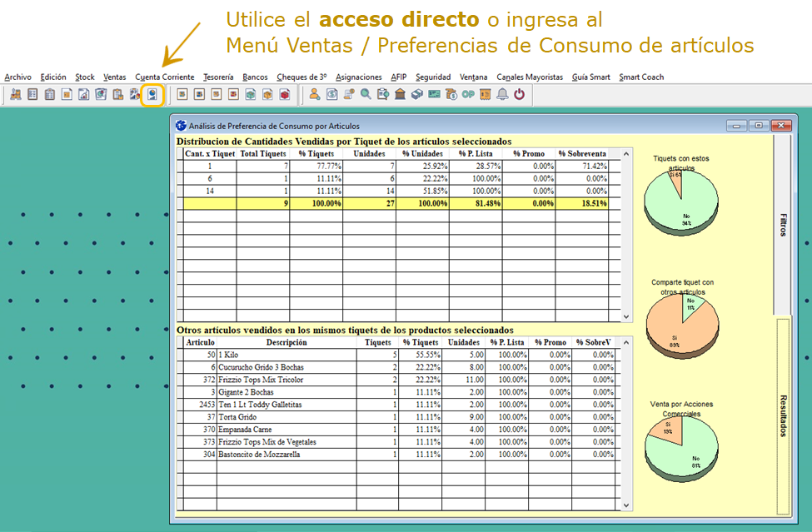The width and height of the screenshot is (812, 532).
Task: Open the Guía Smart menu
Action: coord(590,77)
